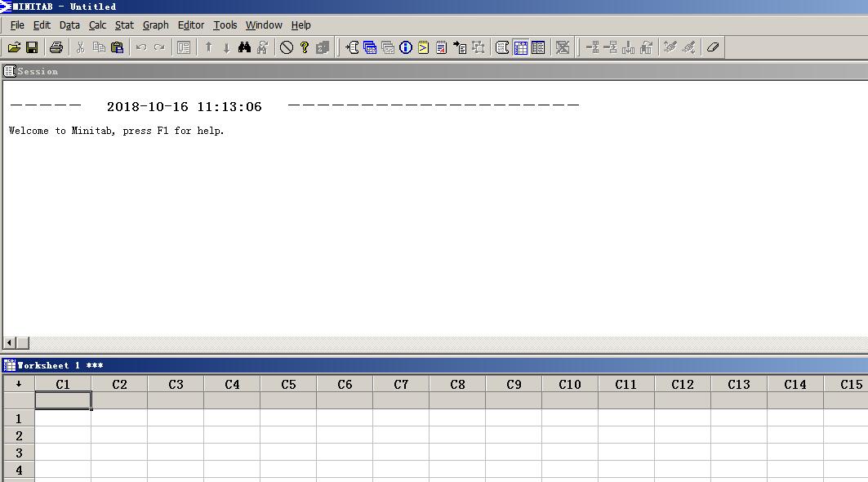Image resolution: width=868 pixels, height=482 pixels.
Task: Open the Data menu
Action: (x=69, y=25)
